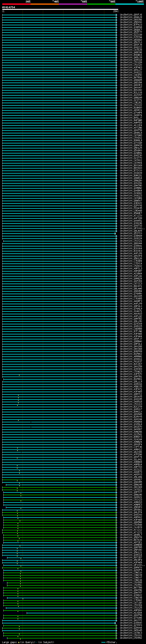Select hit UniRef100_Q40265
Screen dimensions: 146x644
pos(131,296)
